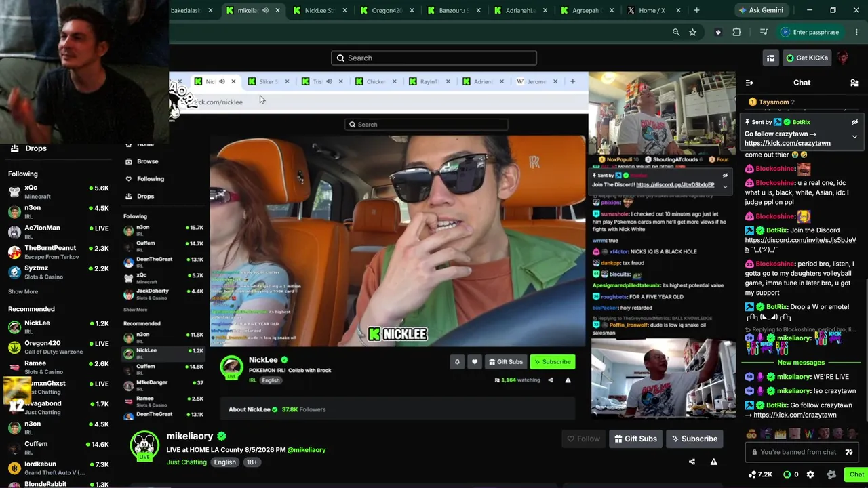Click the verified badge next to mikeliaory
Viewport: 868px width, 488px height.
pos(221,436)
